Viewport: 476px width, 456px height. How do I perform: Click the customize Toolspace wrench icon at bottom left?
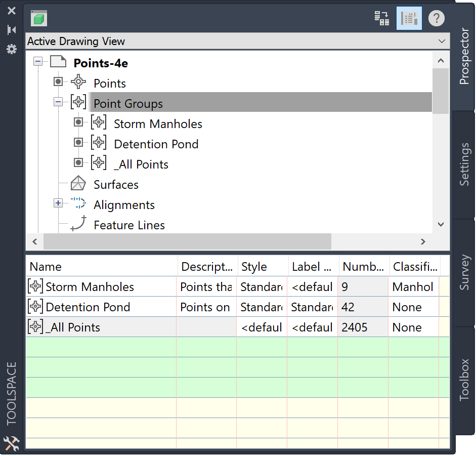point(11,443)
